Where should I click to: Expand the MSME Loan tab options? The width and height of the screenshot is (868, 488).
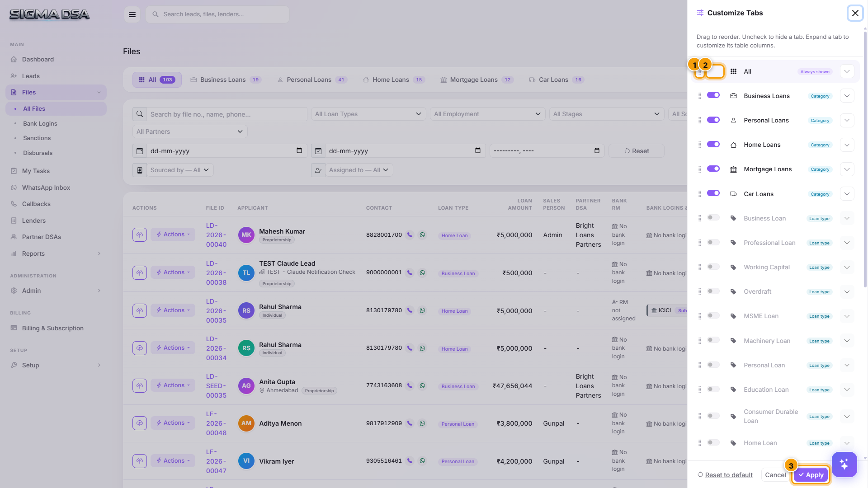847,316
